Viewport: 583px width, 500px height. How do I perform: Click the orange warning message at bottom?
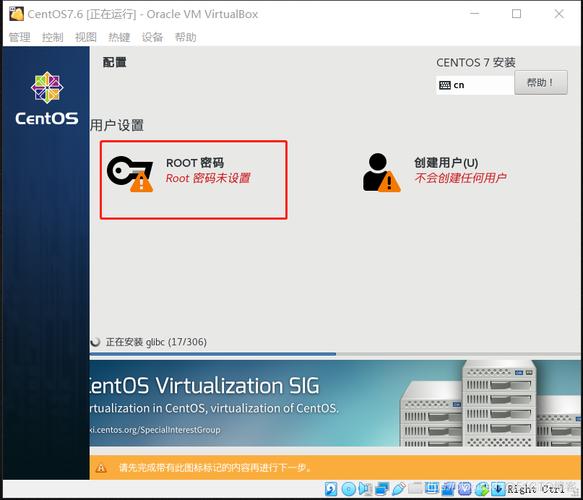(215, 468)
